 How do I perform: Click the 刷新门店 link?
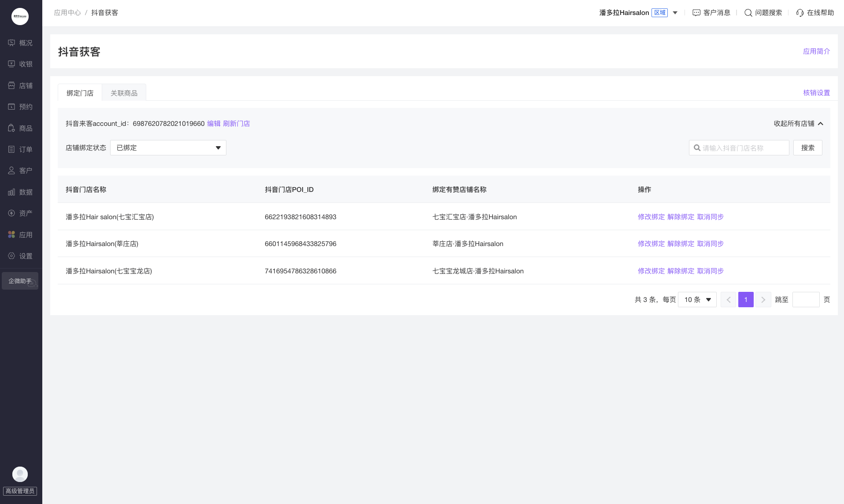(x=236, y=124)
